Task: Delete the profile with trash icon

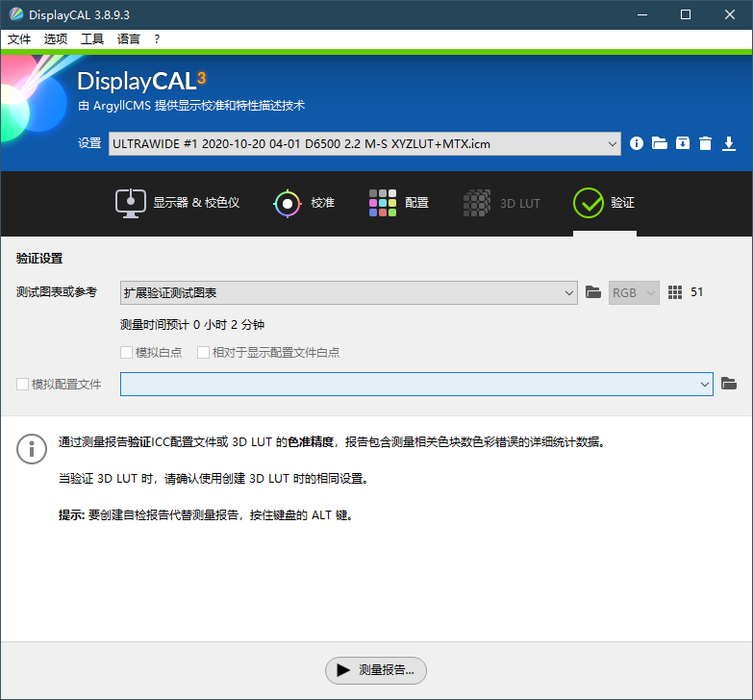Action: pyautogui.click(x=705, y=143)
